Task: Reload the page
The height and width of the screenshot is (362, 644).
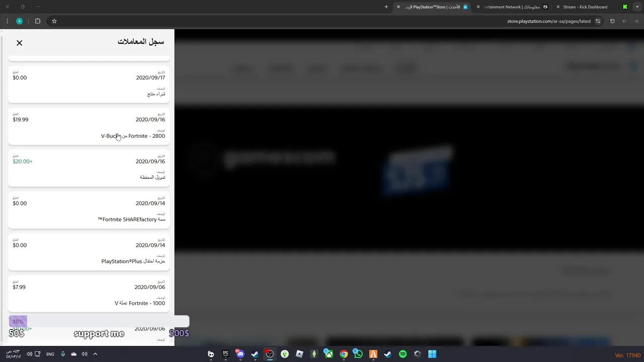Action: coord(612,21)
